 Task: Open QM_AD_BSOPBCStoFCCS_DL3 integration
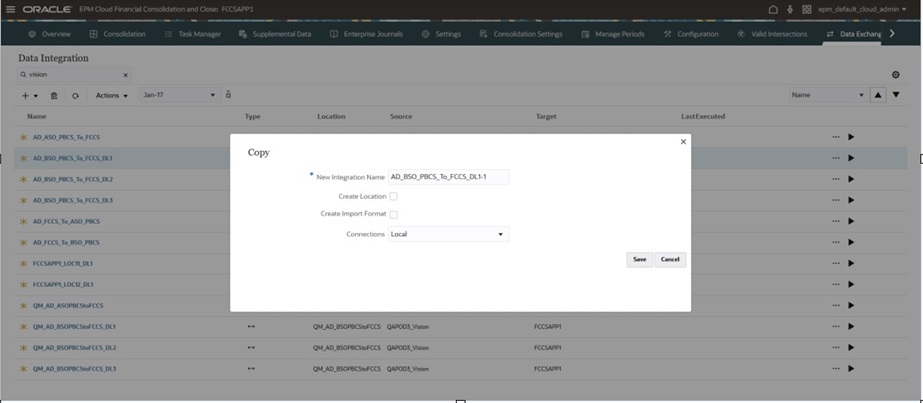point(74,369)
